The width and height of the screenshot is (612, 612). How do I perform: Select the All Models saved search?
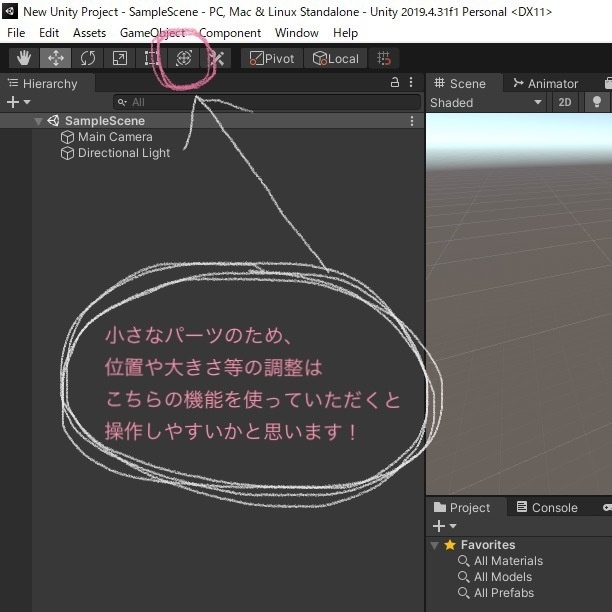click(x=503, y=576)
